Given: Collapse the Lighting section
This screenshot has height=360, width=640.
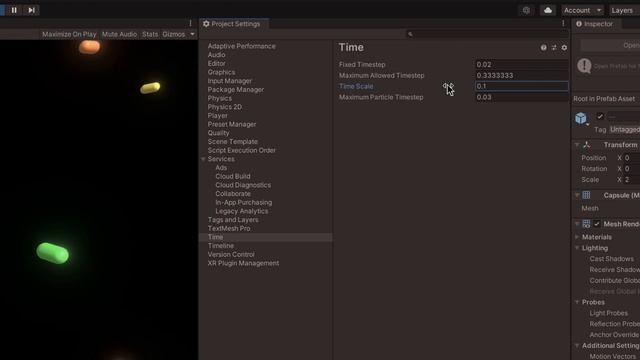Looking at the screenshot, I should (577, 248).
